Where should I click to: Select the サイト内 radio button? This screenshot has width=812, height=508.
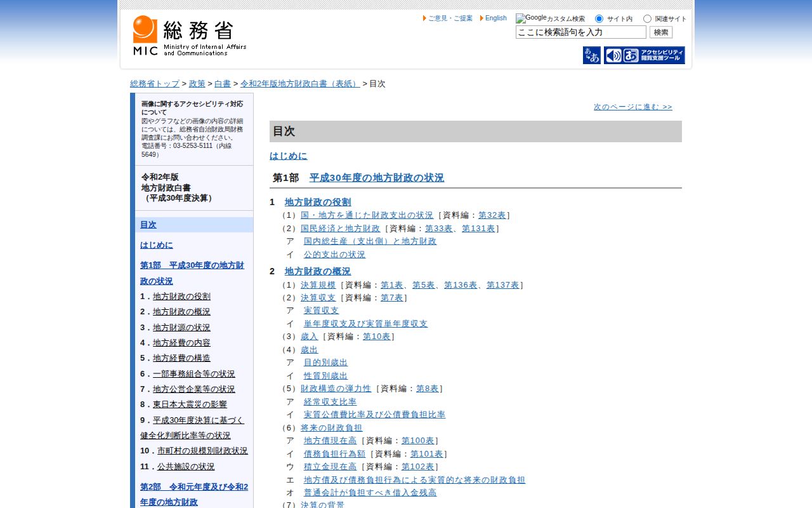coord(599,19)
